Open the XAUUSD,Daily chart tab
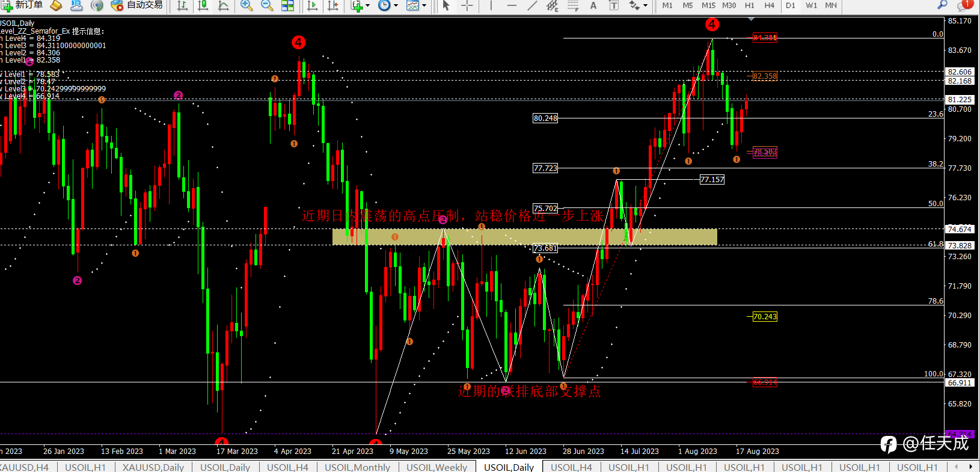 coord(153,467)
